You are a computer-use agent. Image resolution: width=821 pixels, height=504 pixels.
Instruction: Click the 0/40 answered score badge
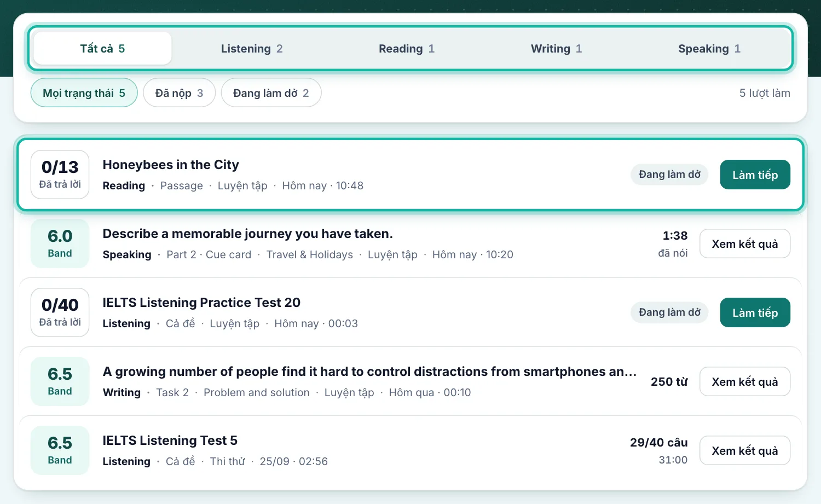coord(60,312)
